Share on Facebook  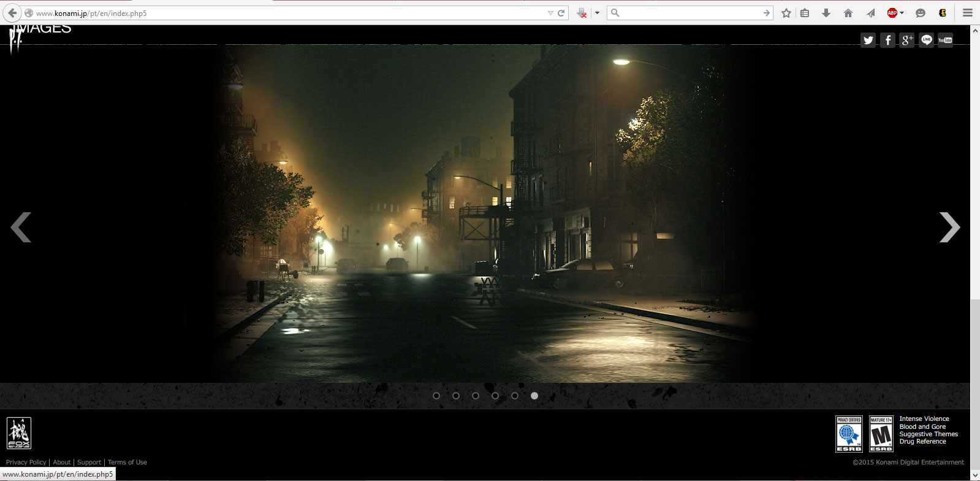pyautogui.click(x=887, y=40)
